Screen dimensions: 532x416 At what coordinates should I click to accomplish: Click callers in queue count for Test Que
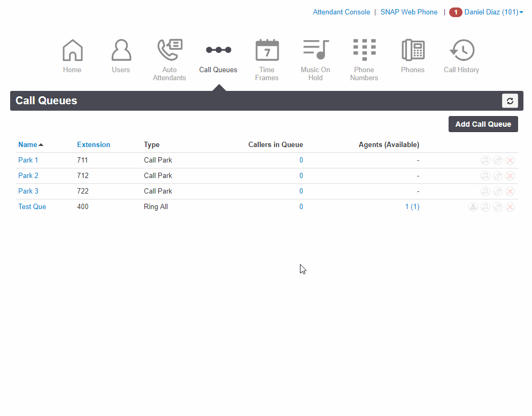pos(301,207)
